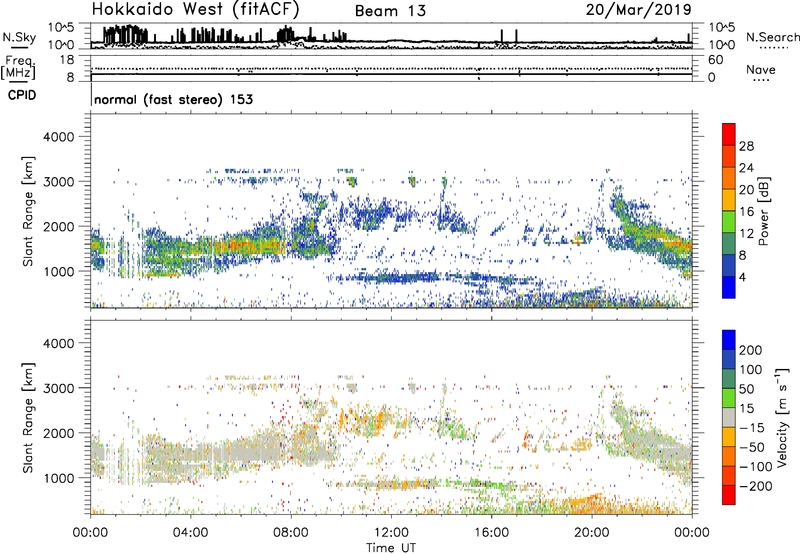The height and width of the screenshot is (554, 800).
Task: Select blue bottom segment of Power color bar
Action: (x=729, y=287)
